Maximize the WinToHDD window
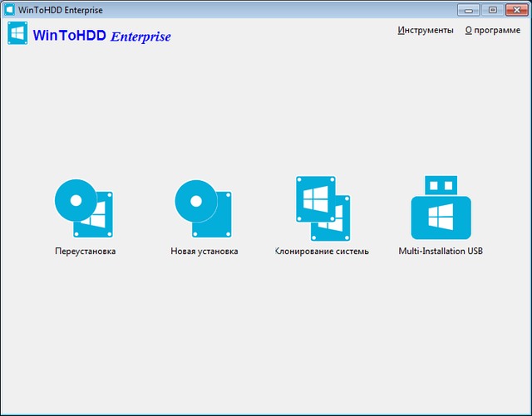The width and height of the screenshot is (532, 416). coord(492,10)
